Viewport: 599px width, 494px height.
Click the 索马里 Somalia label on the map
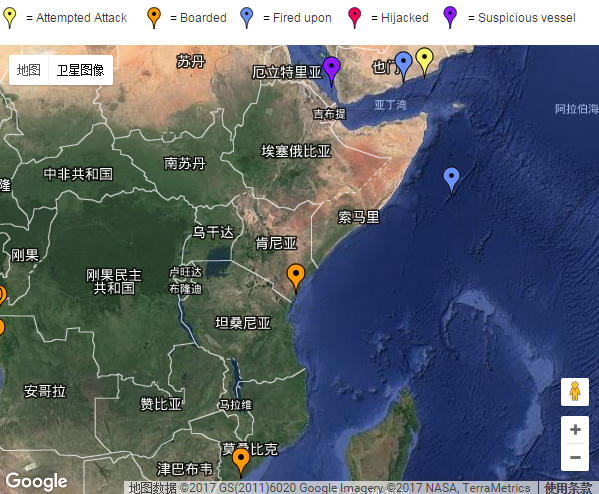(358, 217)
